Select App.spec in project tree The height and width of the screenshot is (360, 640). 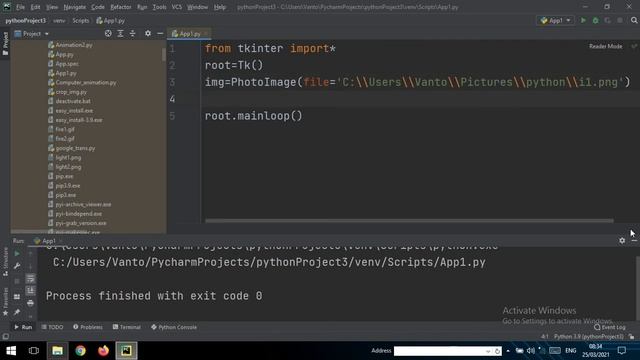click(63, 64)
